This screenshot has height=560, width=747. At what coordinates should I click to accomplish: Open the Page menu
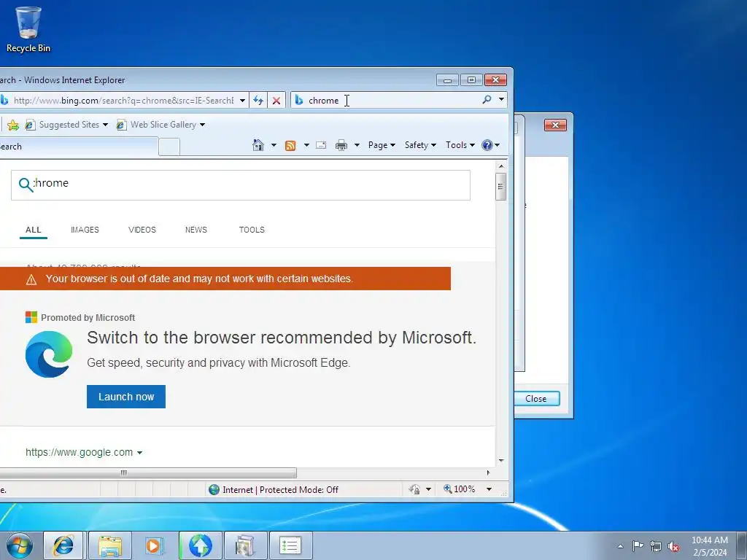(382, 145)
